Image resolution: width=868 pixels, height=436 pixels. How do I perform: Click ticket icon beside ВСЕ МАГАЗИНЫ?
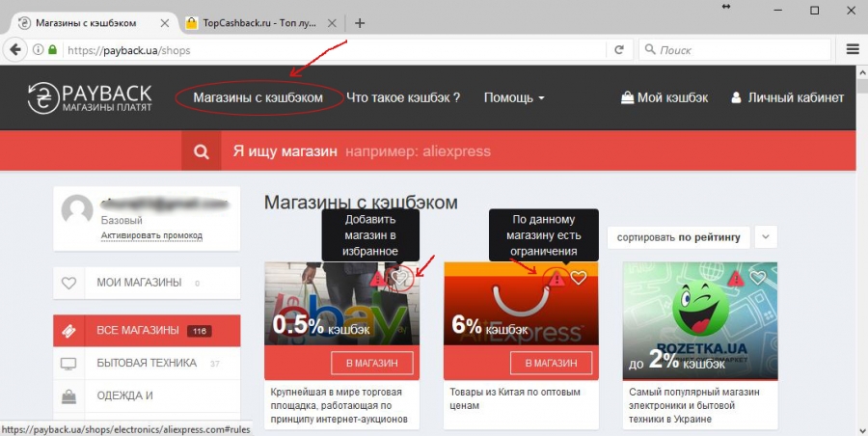tap(68, 331)
